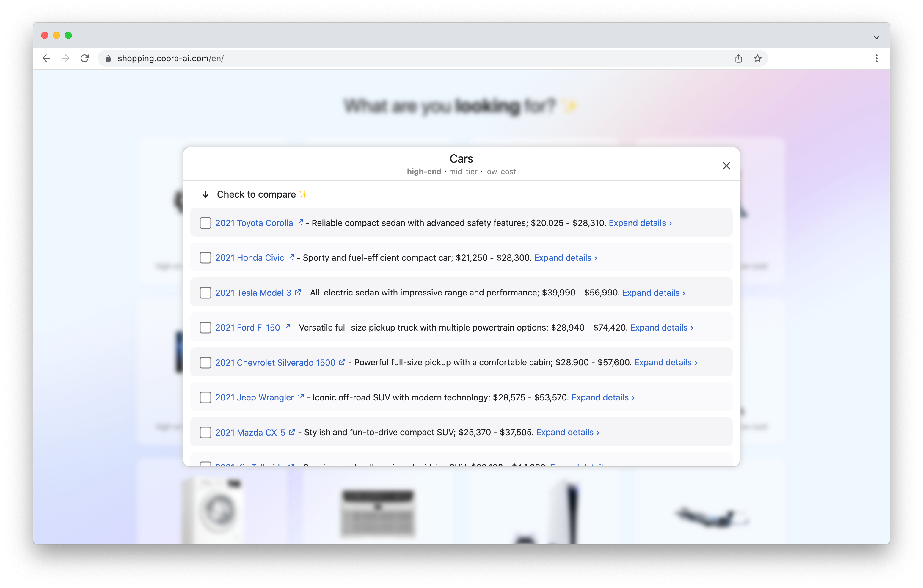Open external link icon for Toyota Corolla
Screen dimensions: 923x588
pyautogui.click(x=300, y=223)
